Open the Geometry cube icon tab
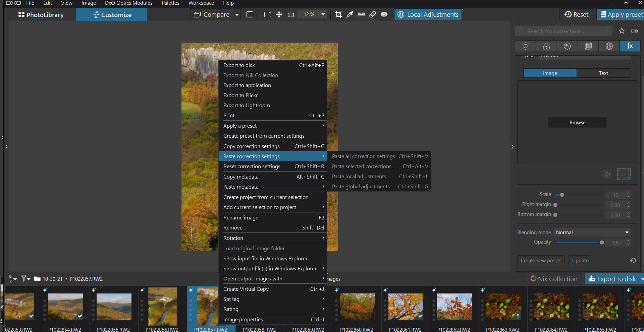Screen dimensions: 644x332 click(588, 46)
